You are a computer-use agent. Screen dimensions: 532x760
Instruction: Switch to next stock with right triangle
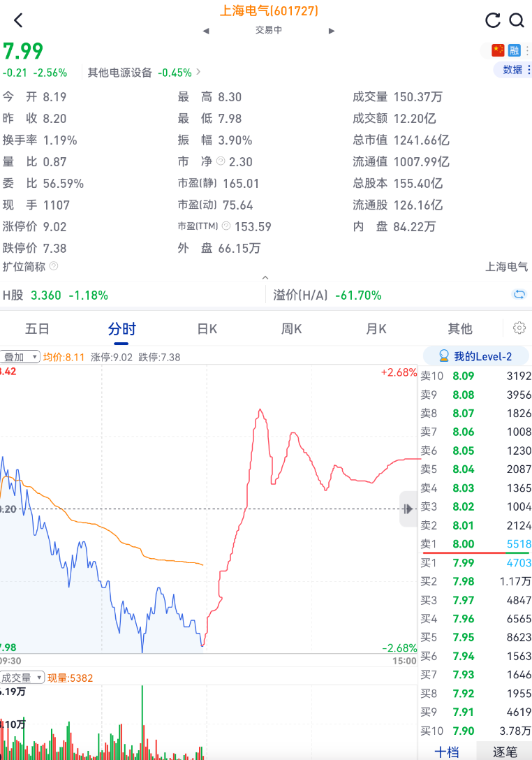[x=332, y=31]
